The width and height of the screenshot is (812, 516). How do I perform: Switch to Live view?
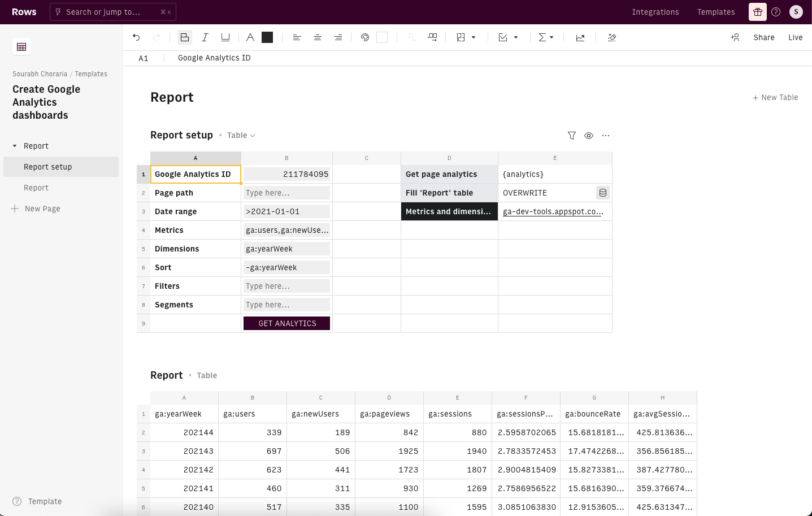point(796,37)
